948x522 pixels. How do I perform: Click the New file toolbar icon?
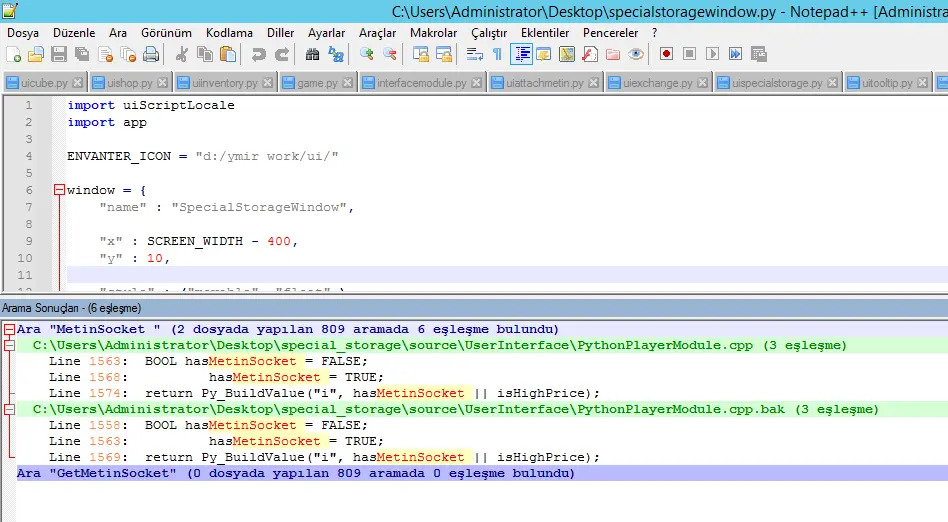pyautogui.click(x=13, y=54)
